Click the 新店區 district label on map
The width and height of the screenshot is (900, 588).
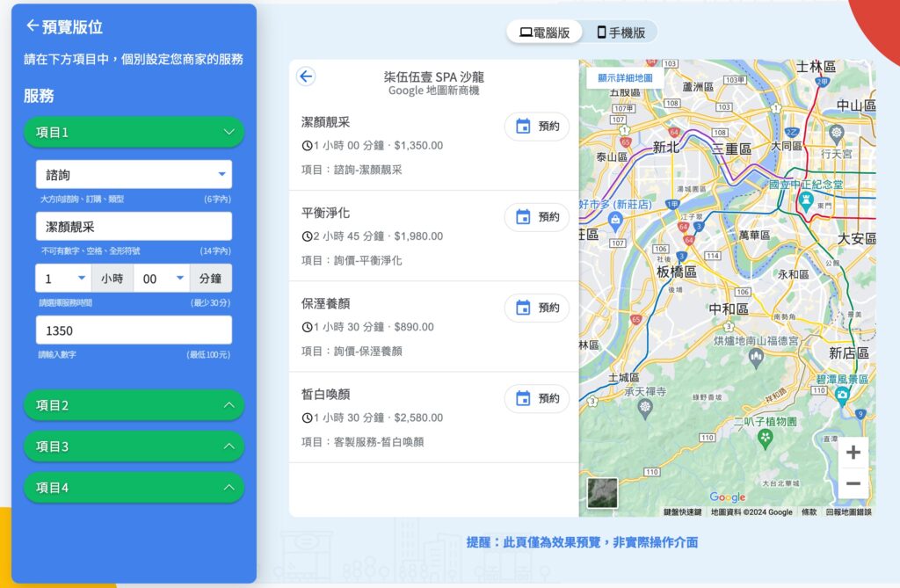coord(849,353)
